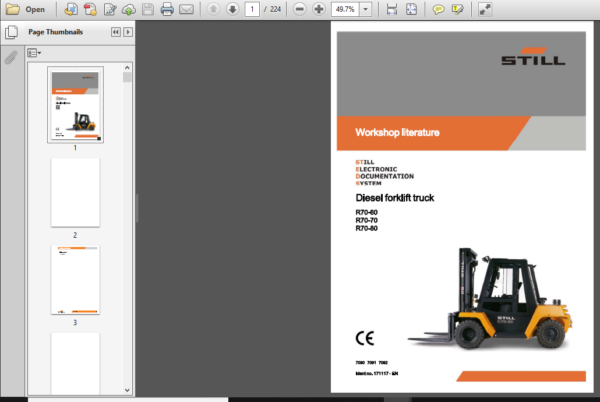This screenshot has width=600, height=402.
Task: Click the 'R70-60' model text
Action: pos(367,212)
